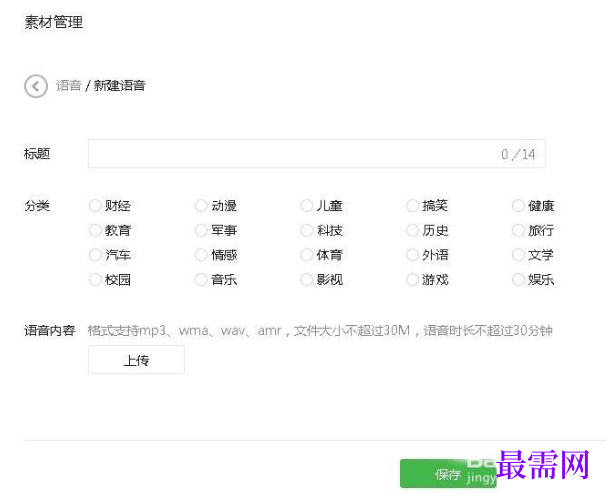The width and height of the screenshot is (608, 496).
Task: Choose 校园 as the category
Action: point(95,279)
